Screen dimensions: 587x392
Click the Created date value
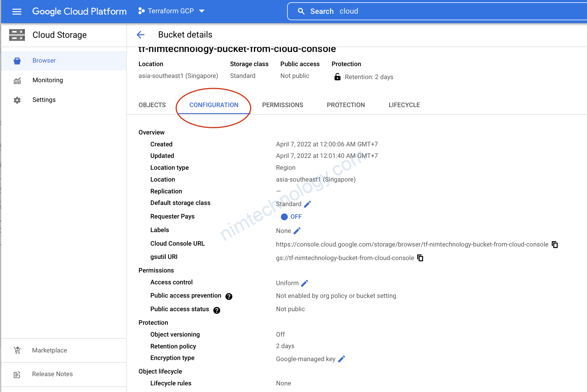pyautogui.click(x=327, y=144)
